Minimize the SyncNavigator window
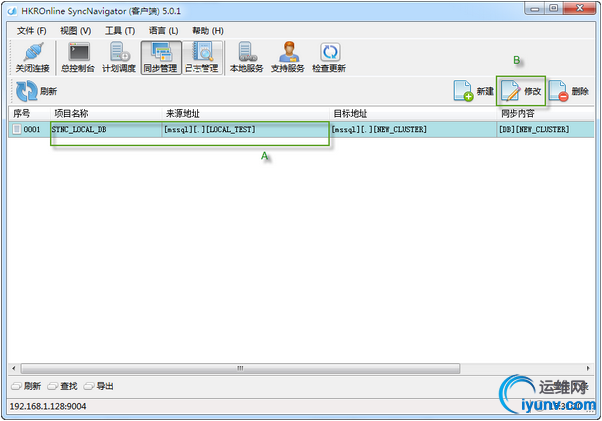The image size is (602, 421). point(535,8)
